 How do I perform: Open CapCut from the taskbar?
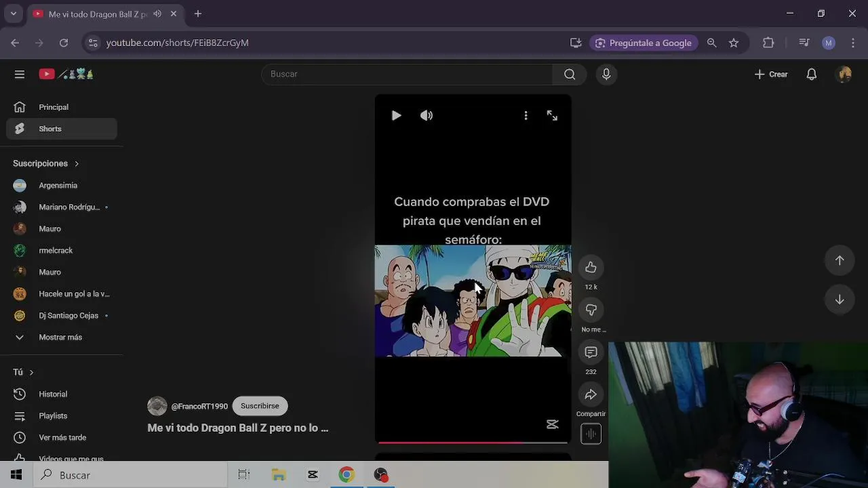pyautogui.click(x=313, y=475)
